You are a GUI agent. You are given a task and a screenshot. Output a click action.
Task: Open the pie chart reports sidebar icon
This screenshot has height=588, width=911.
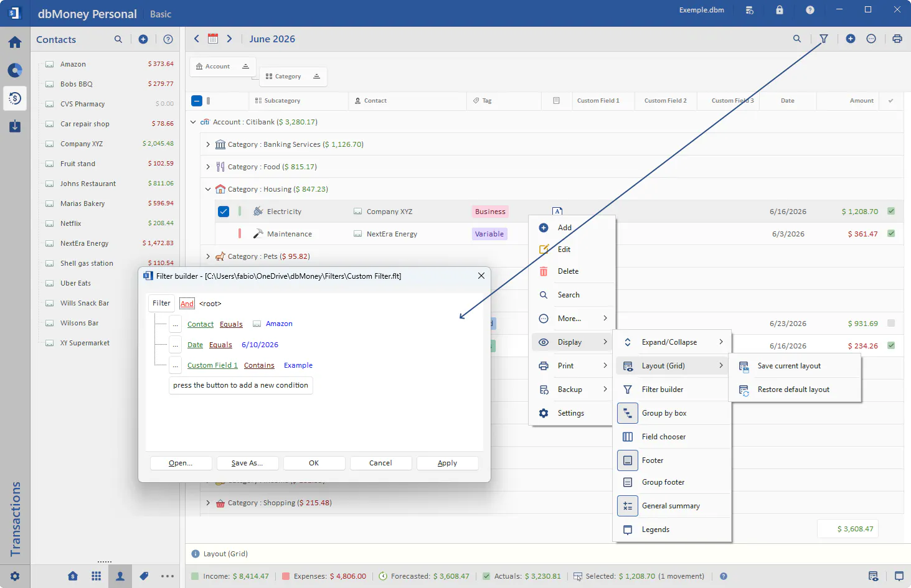[15, 70]
